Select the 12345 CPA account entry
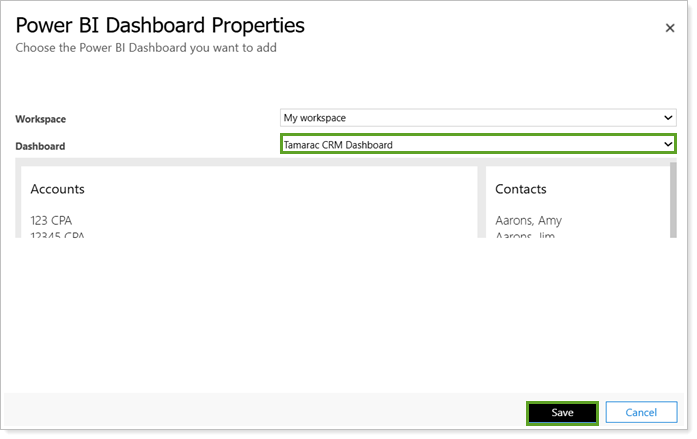This screenshot has width=697, height=439. click(57, 236)
